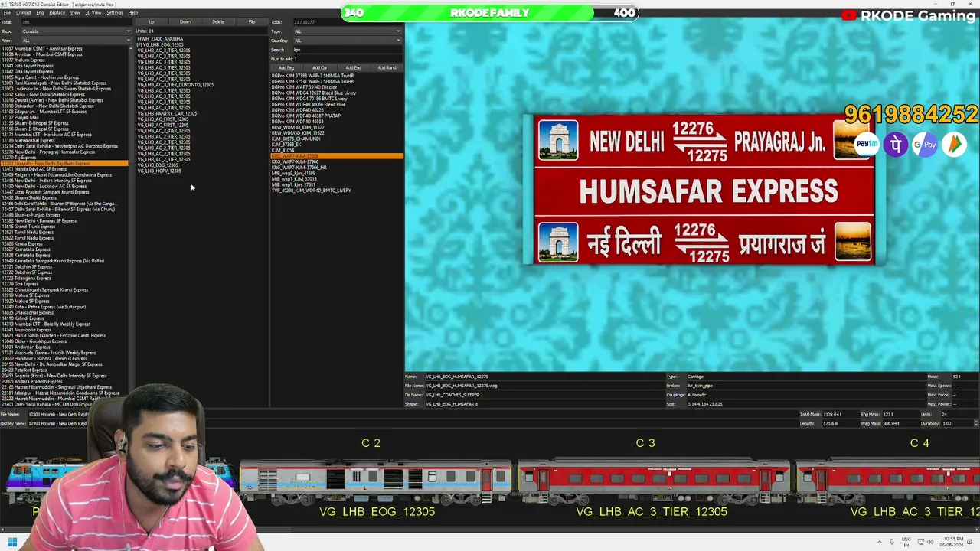980x551 pixels.
Task: Open the View menu
Action: point(75,13)
